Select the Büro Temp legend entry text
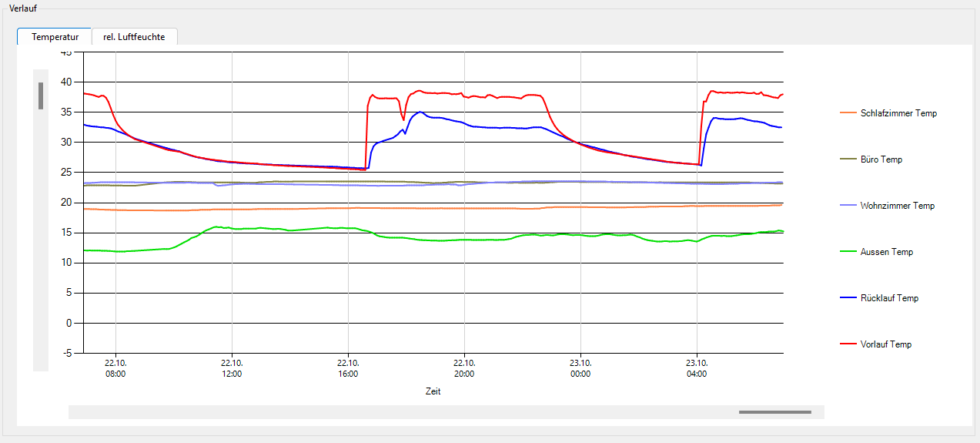Screen dimensions: 980x443 point(881,159)
